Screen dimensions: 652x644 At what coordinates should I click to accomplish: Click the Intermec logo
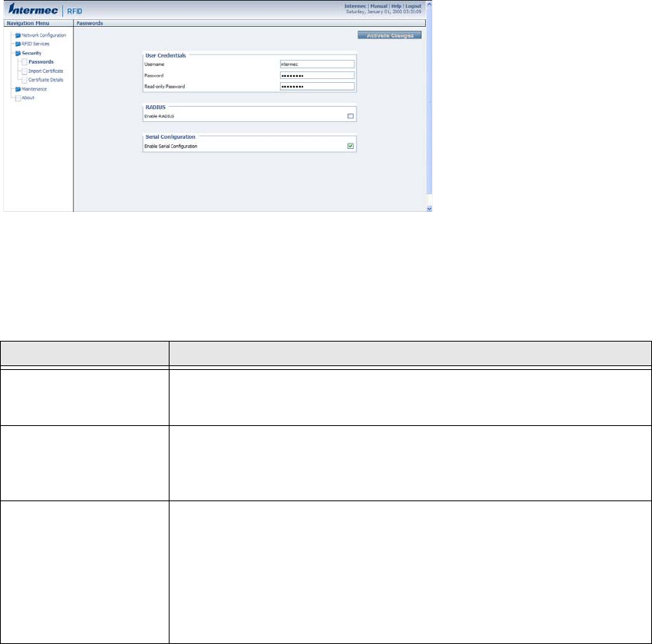click(x=33, y=9)
